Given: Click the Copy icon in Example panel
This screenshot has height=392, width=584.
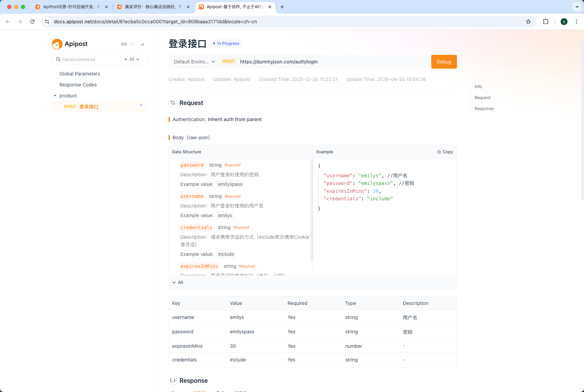Looking at the screenshot, I should point(439,152).
